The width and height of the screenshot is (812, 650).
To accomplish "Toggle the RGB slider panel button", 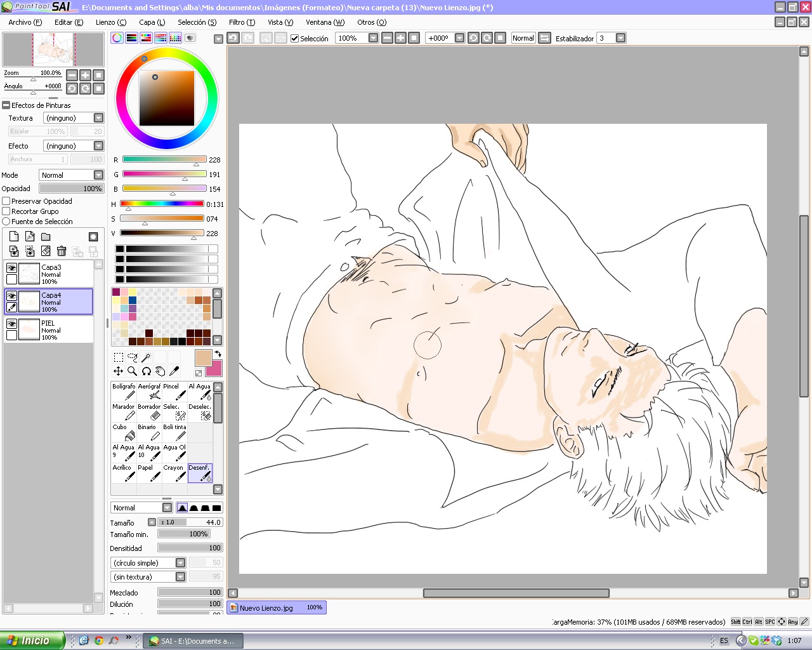I will (x=131, y=38).
